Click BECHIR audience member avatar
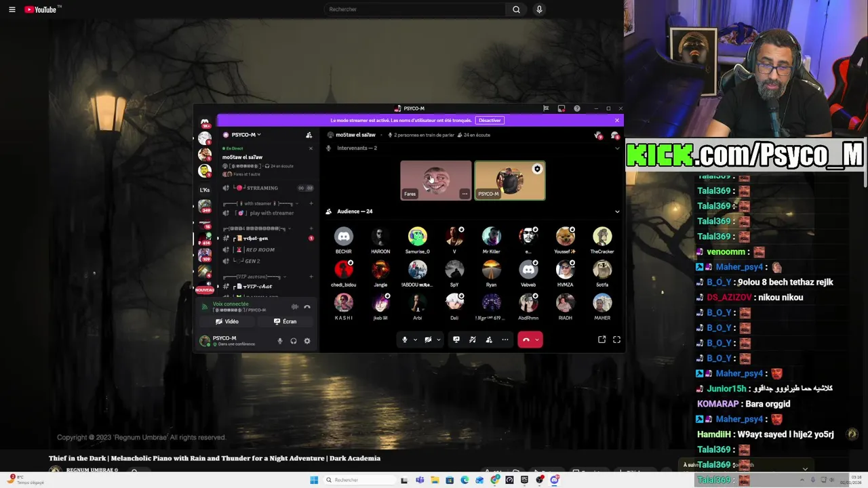 point(344,237)
